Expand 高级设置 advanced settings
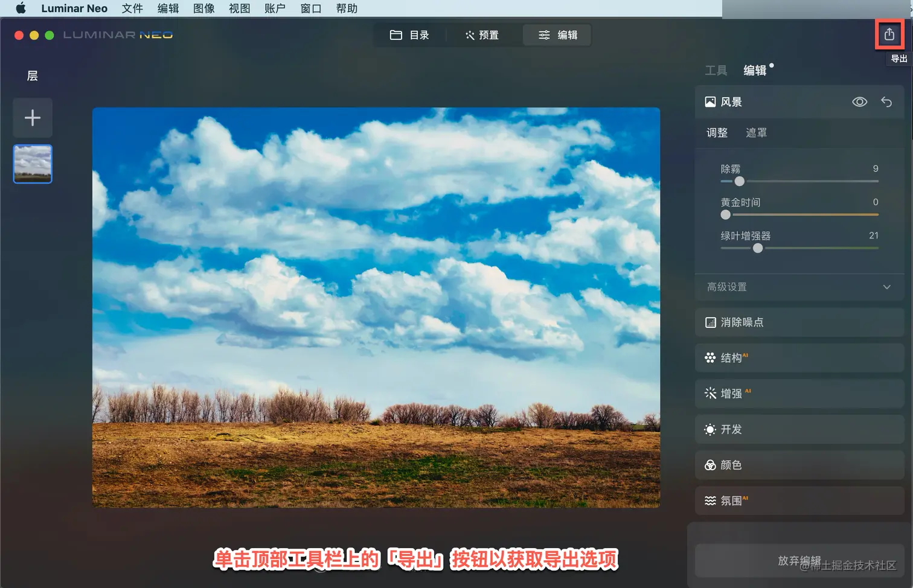Image resolution: width=913 pixels, height=588 pixels. (799, 287)
